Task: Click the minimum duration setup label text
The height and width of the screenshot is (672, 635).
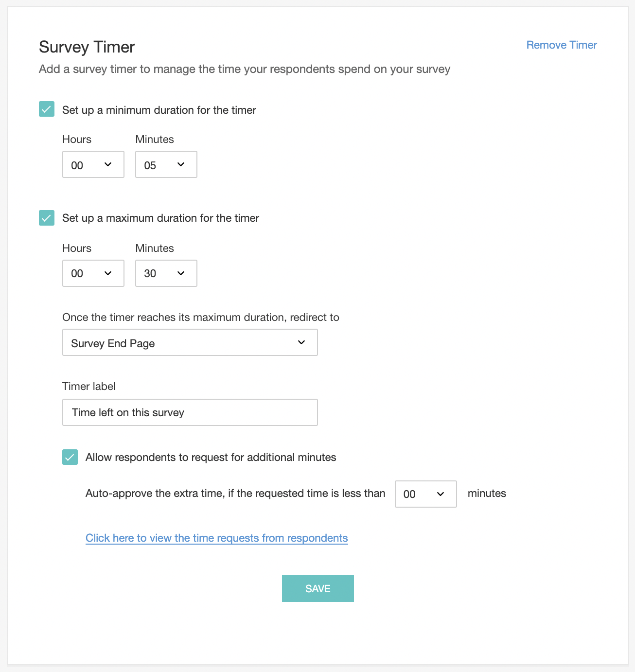Action: (x=159, y=110)
